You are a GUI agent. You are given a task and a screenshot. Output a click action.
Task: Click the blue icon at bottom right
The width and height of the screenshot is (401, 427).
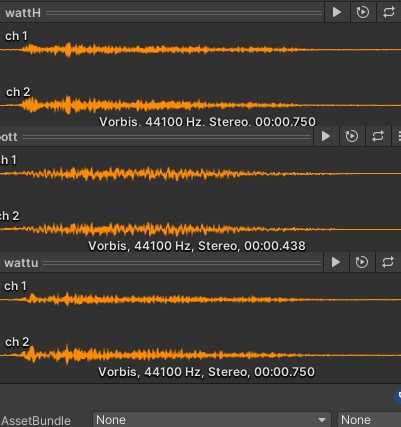398,397
